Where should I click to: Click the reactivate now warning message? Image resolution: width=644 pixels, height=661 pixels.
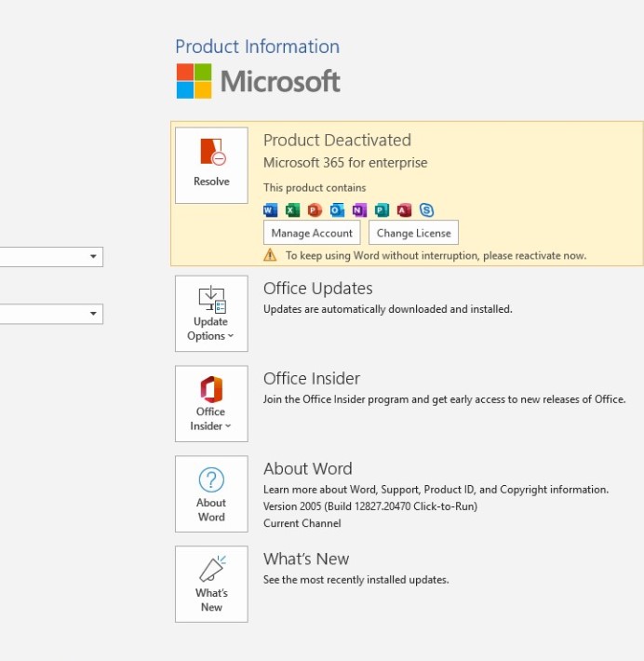tap(436, 255)
